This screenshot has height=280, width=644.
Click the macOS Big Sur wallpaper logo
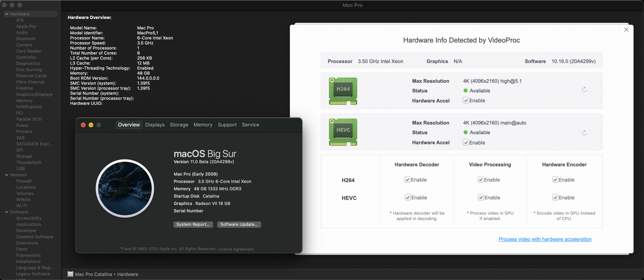click(125, 188)
